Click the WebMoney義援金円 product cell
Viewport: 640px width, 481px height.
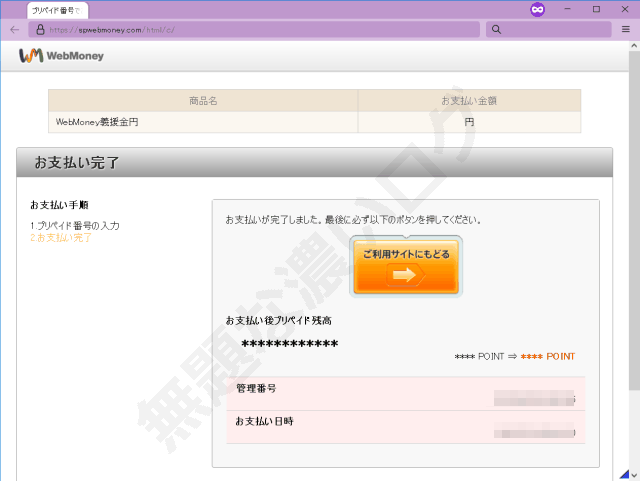203,122
